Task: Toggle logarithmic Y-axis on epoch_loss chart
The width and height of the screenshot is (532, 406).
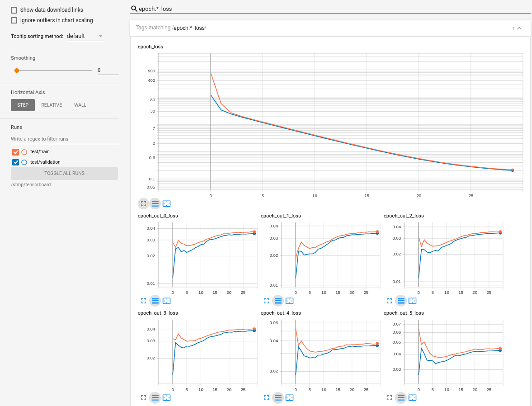Action: [155, 203]
